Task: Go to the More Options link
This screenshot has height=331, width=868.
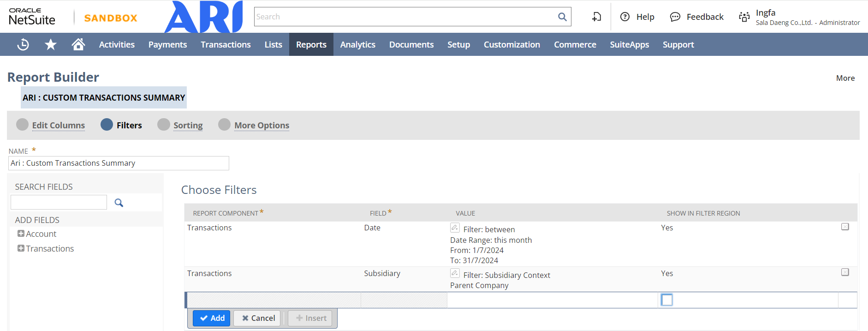Action: [x=262, y=125]
